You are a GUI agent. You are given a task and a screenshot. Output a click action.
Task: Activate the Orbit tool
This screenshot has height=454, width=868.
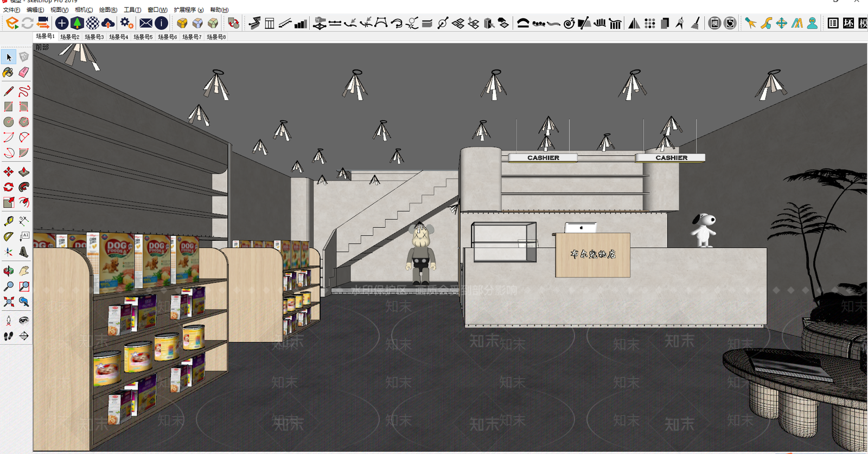[x=9, y=271]
